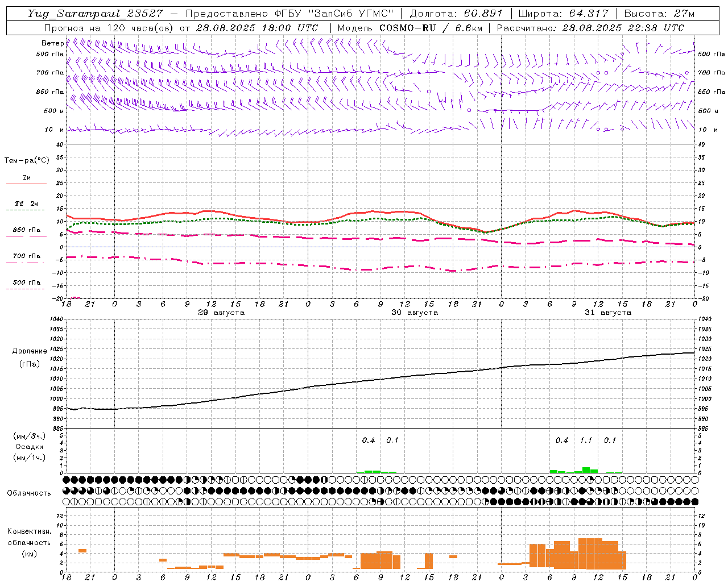728x582 pixels.
Task: Click the Конвективн. convective cloud label
Action: point(29,531)
